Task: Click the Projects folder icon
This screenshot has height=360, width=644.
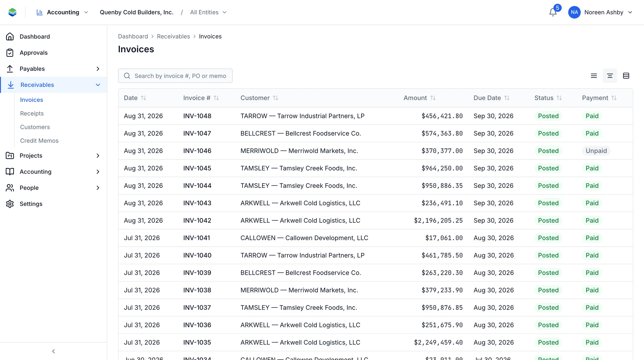Action: point(10,155)
